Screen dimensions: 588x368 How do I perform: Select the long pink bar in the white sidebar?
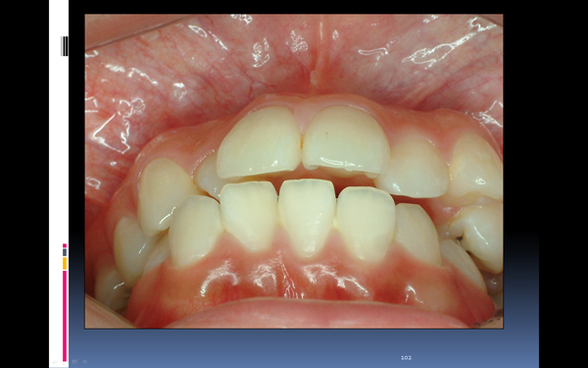point(65,316)
